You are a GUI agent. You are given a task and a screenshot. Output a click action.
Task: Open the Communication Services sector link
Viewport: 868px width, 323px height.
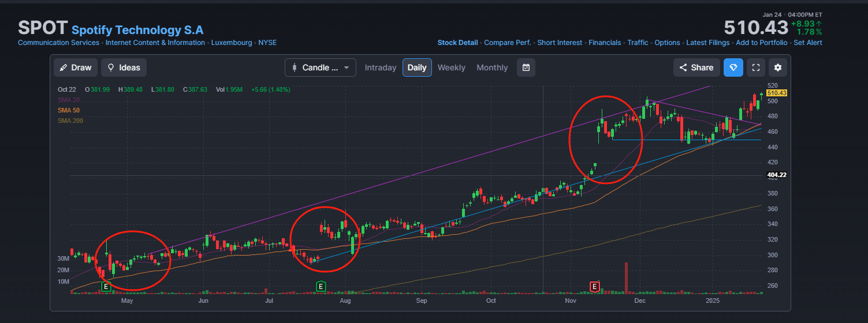tap(58, 43)
